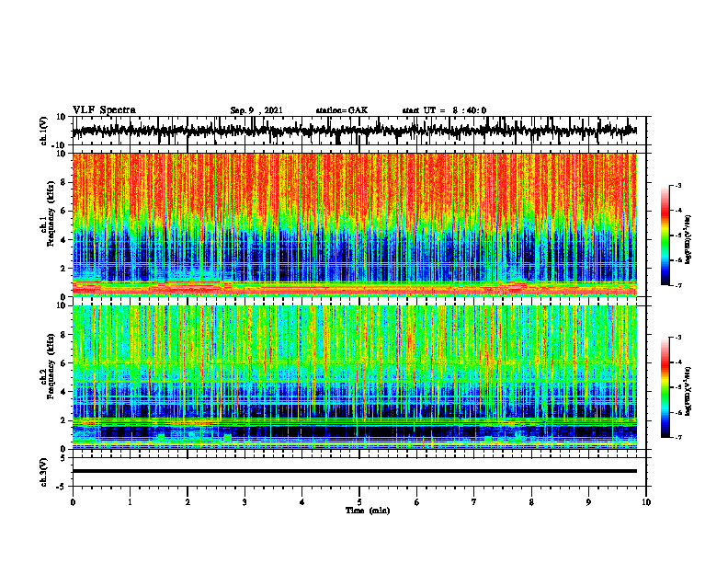The height and width of the screenshot is (563, 728).
Task: Click the "8" kHz tick on ch.1 frequency axis
Action: [x=63, y=182]
